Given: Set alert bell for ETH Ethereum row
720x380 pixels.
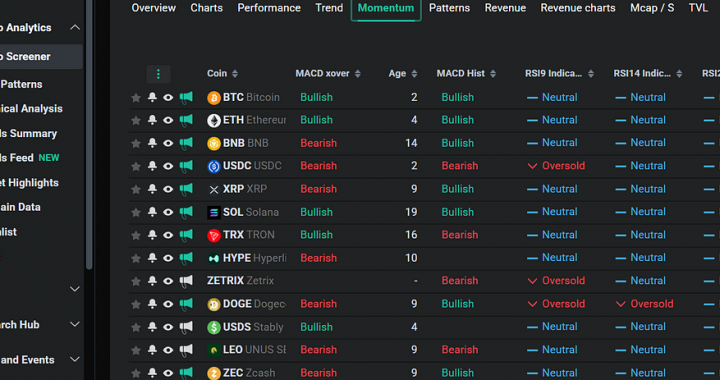Looking at the screenshot, I should click(152, 120).
